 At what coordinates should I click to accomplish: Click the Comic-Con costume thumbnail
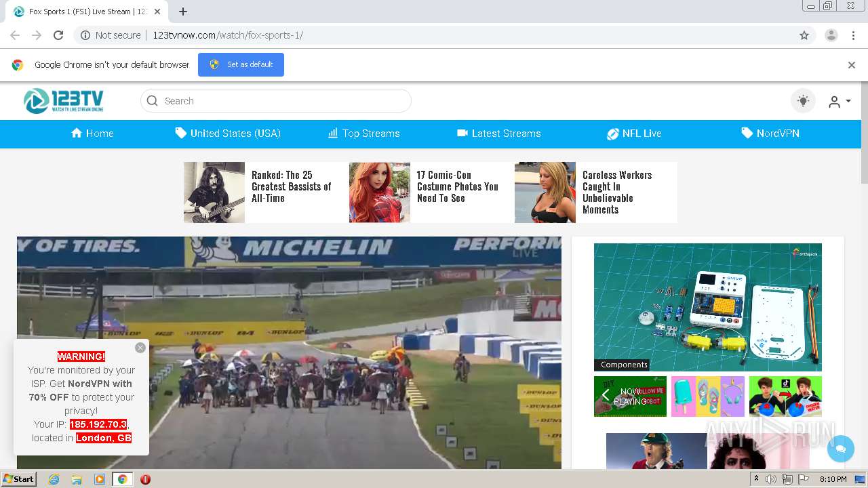[380, 192]
